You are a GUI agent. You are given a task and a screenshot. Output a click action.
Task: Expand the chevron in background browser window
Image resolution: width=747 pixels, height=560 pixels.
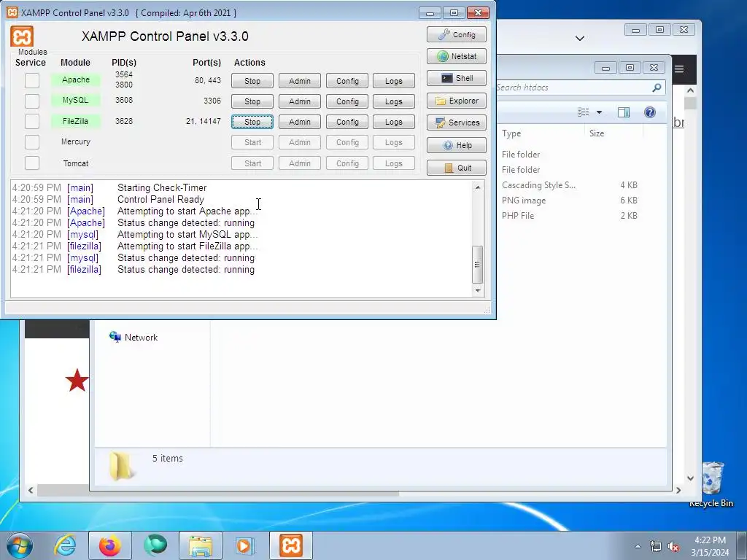580,38
